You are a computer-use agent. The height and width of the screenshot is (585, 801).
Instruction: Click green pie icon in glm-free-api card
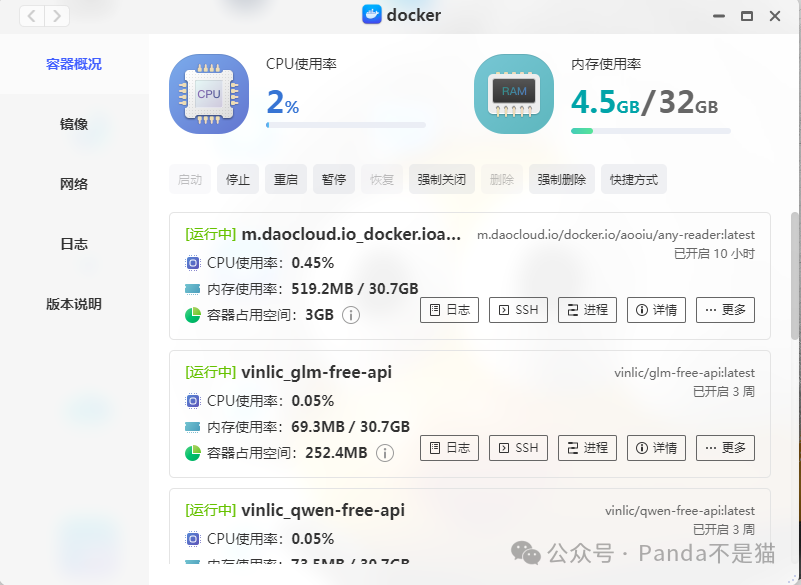tap(193, 453)
